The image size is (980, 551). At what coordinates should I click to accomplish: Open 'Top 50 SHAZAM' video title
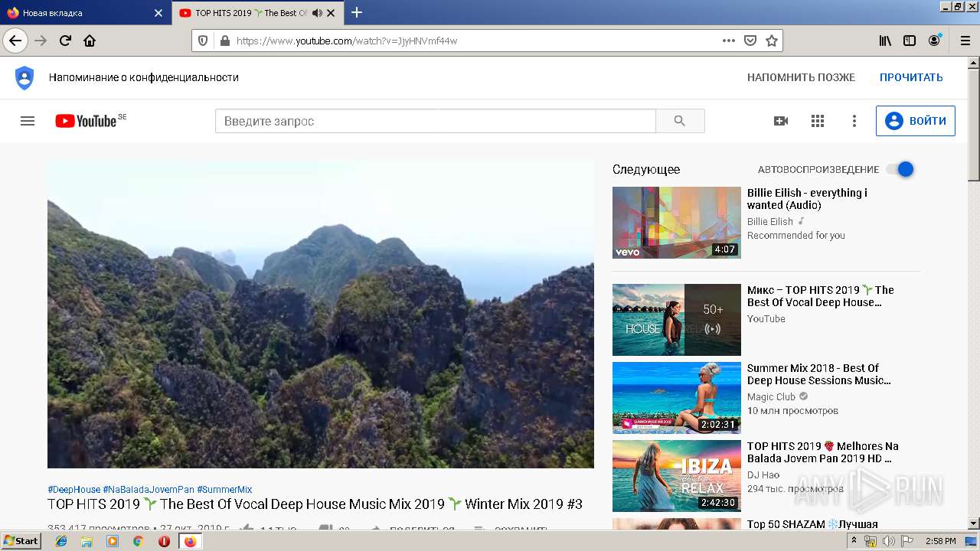[x=812, y=524]
